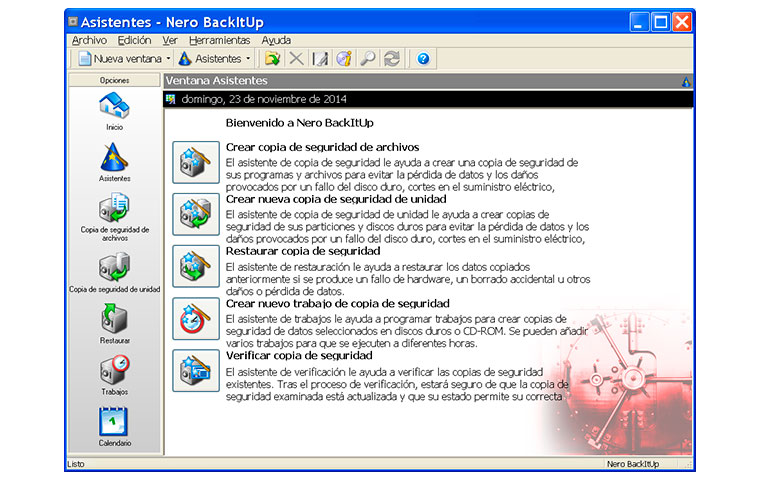Open the Ayuda menu
This screenshot has width=760, height=480.
(x=276, y=40)
